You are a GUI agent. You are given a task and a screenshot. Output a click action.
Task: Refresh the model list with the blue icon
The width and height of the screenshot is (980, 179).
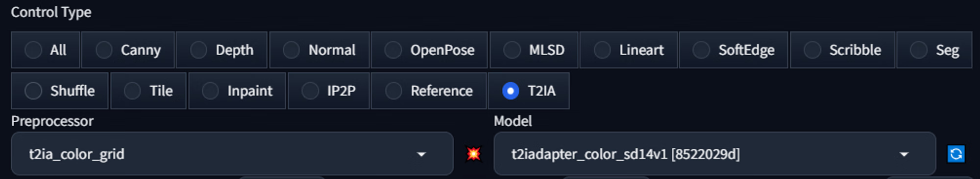click(x=956, y=154)
